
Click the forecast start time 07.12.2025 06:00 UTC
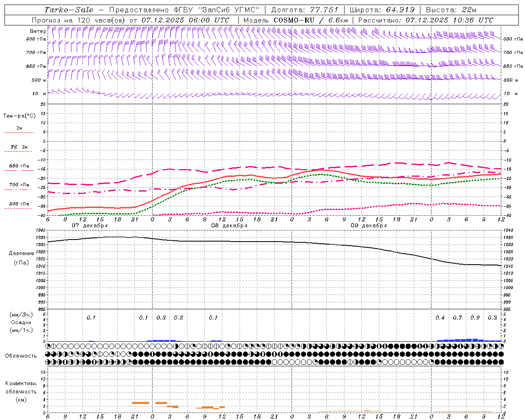(x=185, y=20)
